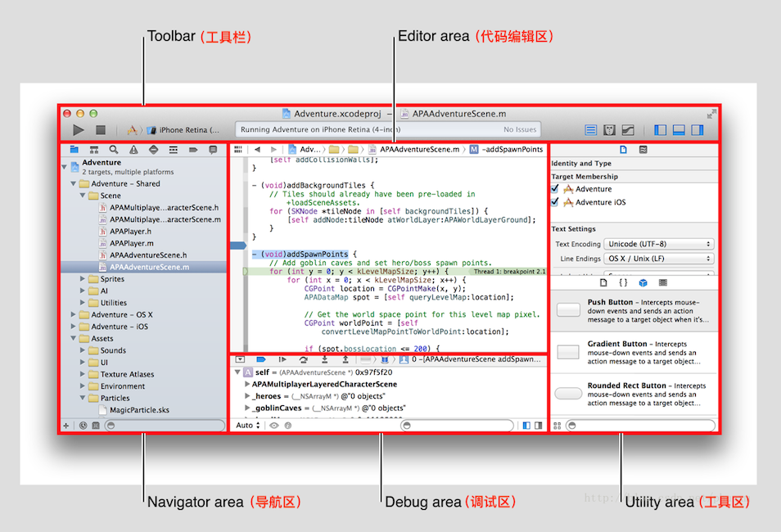Show the Symbol navigator
This screenshot has height=532, width=781.
coord(93,150)
